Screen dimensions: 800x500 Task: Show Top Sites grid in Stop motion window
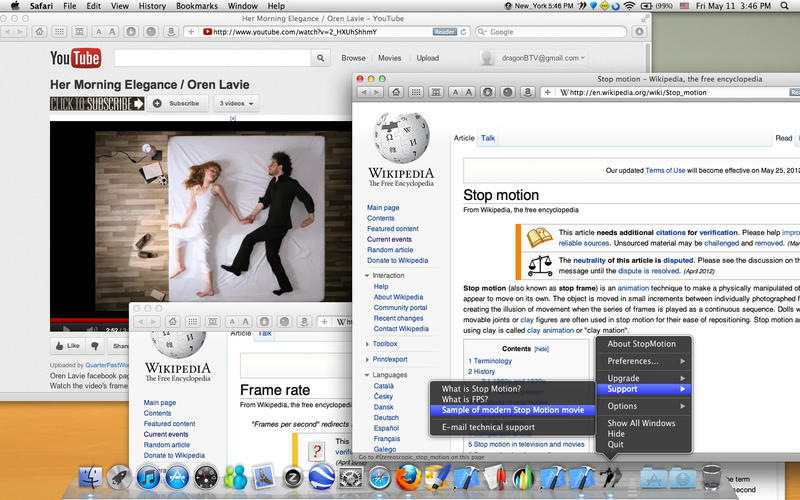(x=416, y=92)
